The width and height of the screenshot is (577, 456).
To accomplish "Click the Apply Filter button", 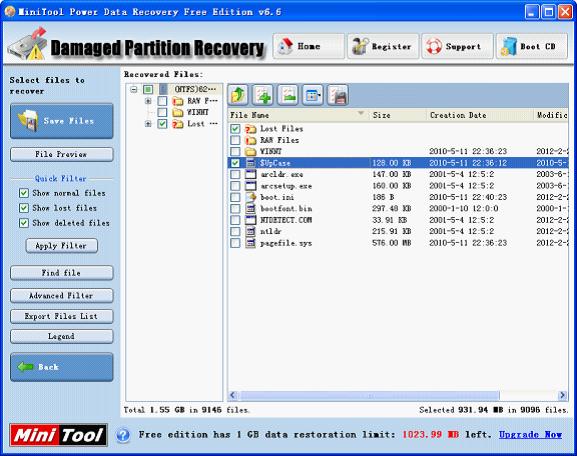I will pos(61,245).
